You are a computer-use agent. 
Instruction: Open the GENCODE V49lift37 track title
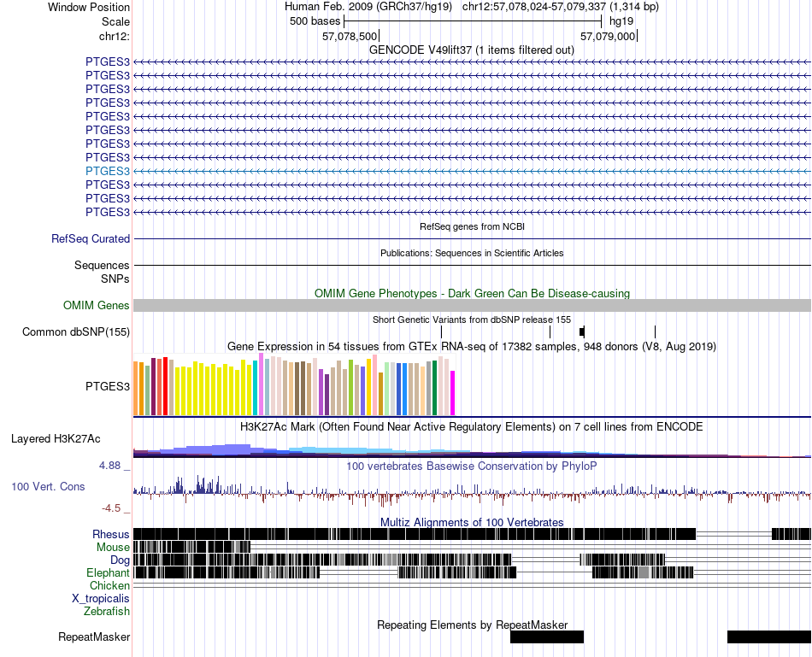pos(471,50)
